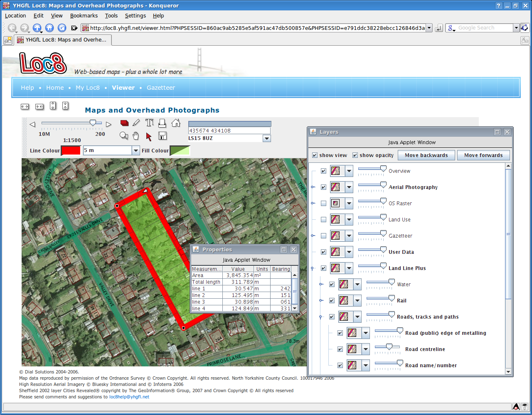Enable the OS Raster layer checkbox
The height and width of the screenshot is (415, 532).
coord(323,203)
